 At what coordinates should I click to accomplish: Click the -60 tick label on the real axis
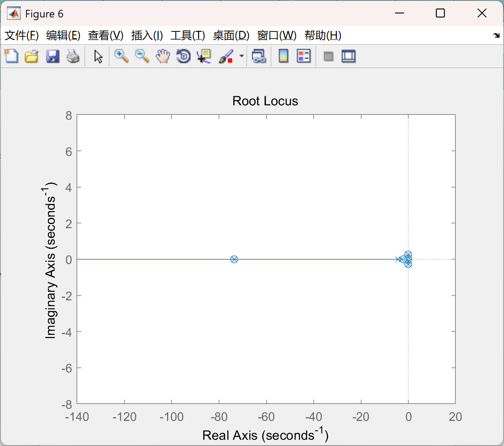[x=266, y=417]
